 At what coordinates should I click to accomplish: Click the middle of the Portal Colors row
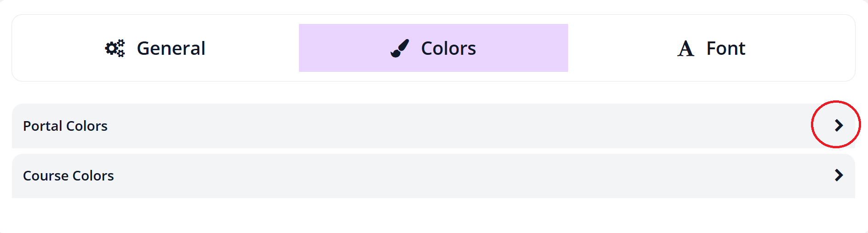(433, 126)
